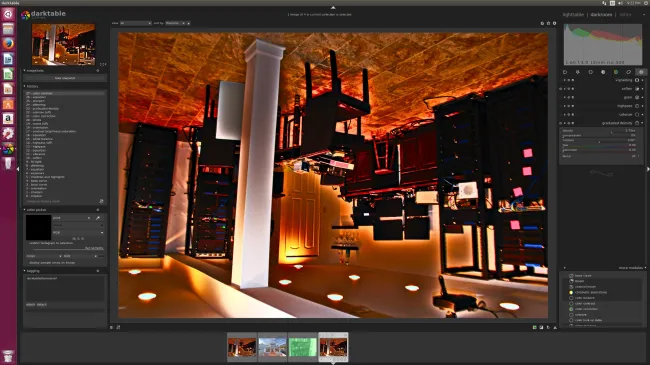This screenshot has height=365, width=650.
Task: Click the take snapshot button
Action: (x=65, y=78)
